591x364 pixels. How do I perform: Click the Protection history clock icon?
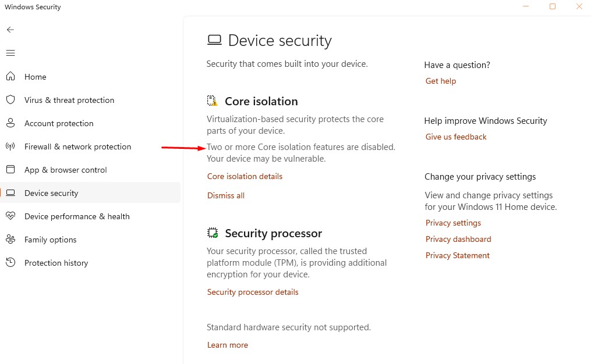pos(10,263)
